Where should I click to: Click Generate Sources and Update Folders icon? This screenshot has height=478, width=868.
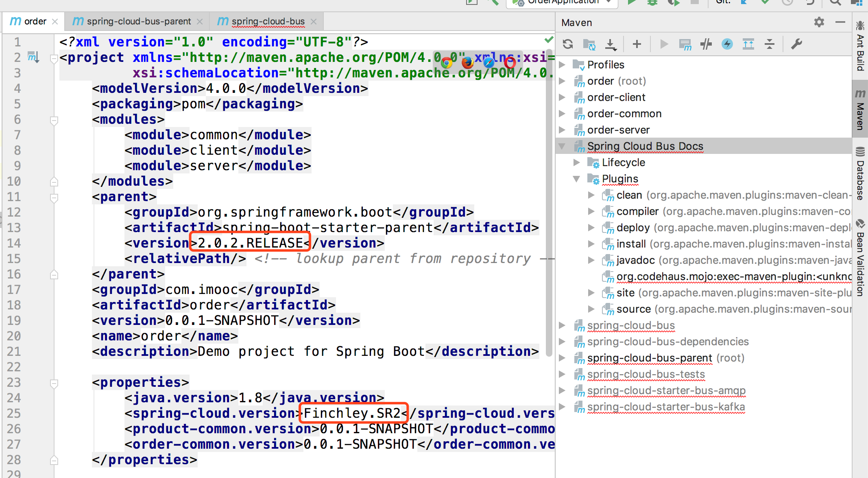[589, 44]
